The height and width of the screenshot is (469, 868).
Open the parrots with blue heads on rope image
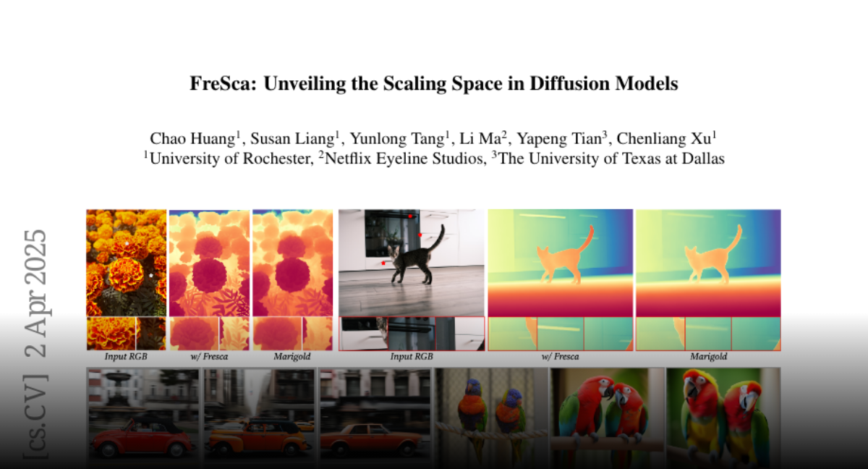491,418
